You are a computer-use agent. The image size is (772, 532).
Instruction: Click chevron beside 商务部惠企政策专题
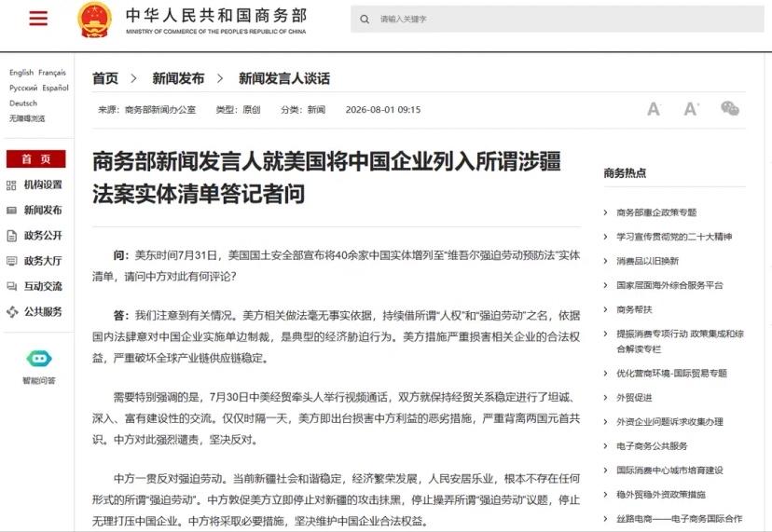pos(606,212)
